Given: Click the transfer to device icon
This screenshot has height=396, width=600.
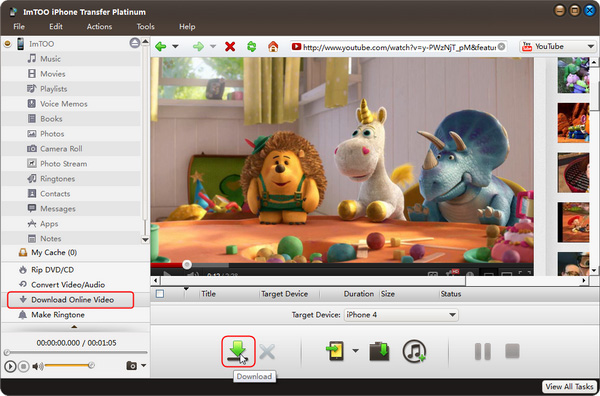Looking at the screenshot, I should (335, 351).
